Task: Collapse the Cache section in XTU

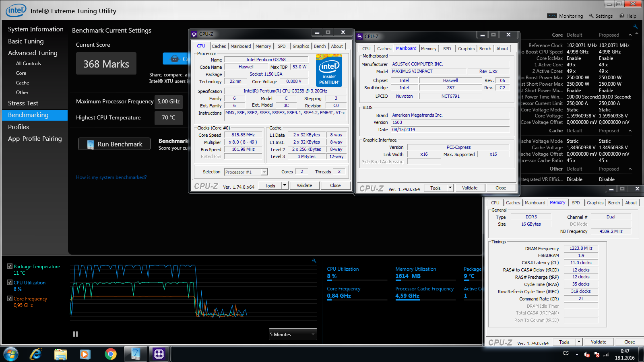Action: 630,131
